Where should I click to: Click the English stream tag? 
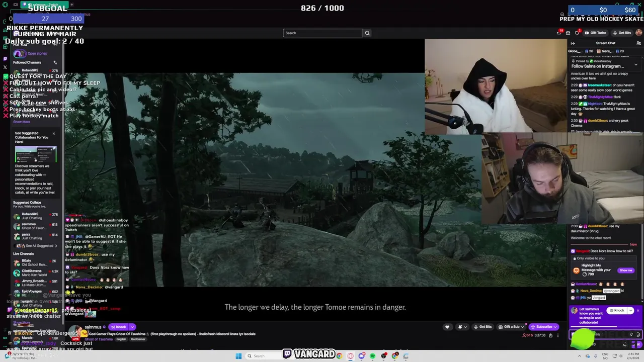(121, 339)
